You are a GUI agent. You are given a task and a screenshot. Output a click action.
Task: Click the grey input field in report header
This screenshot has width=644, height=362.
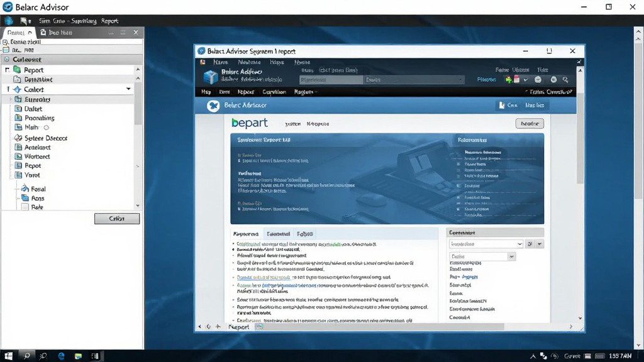pyautogui.click(x=331, y=80)
